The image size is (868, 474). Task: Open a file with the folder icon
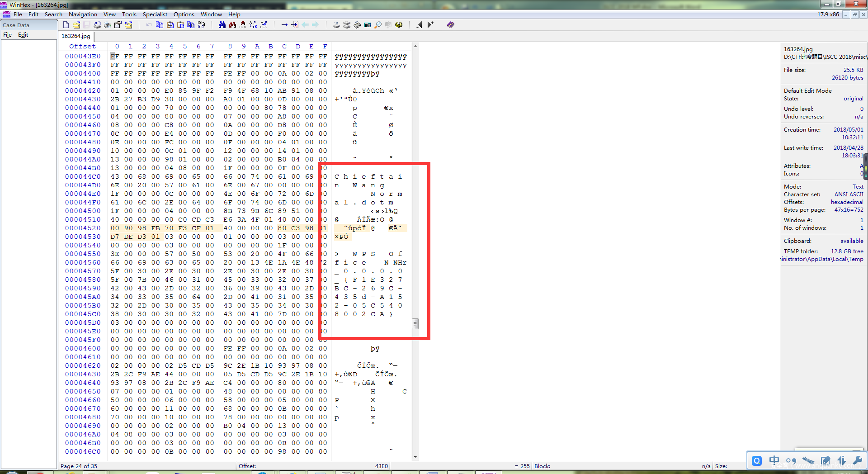click(x=76, y=25)
